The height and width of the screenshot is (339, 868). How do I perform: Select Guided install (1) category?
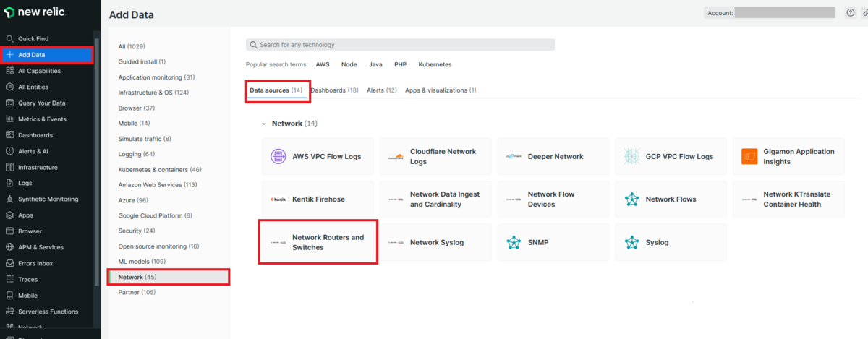click(x=142, y=61)
